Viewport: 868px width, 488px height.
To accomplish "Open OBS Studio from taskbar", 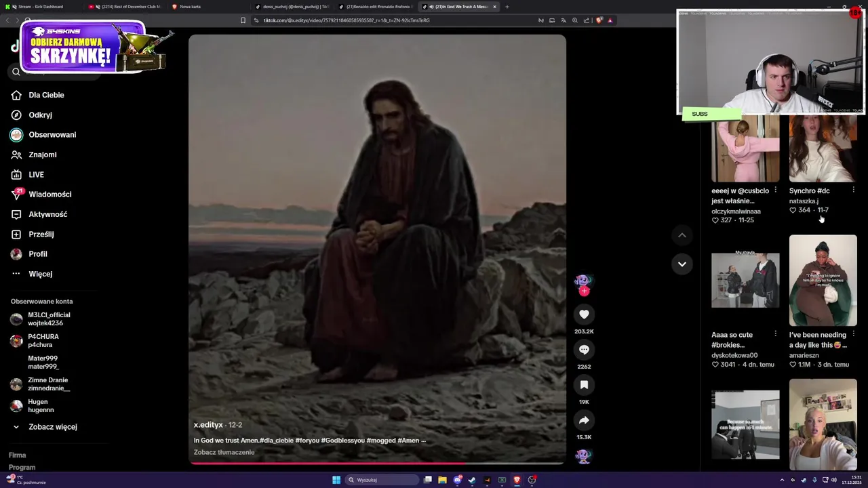I will coord(532,480).
